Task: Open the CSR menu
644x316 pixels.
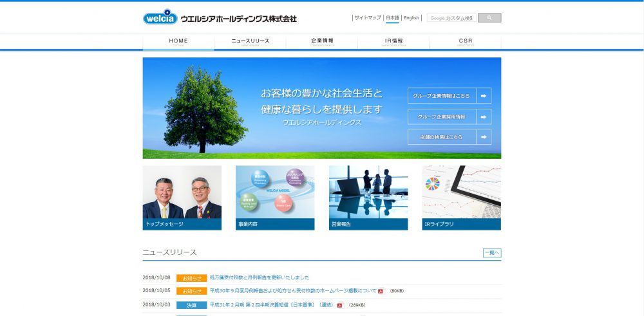Action: (466, 41)
